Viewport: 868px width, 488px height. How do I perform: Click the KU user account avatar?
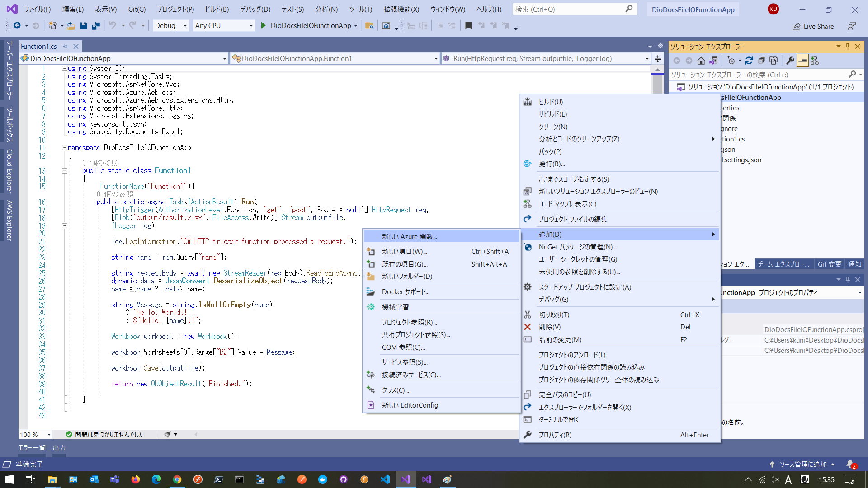click(773, 9)
